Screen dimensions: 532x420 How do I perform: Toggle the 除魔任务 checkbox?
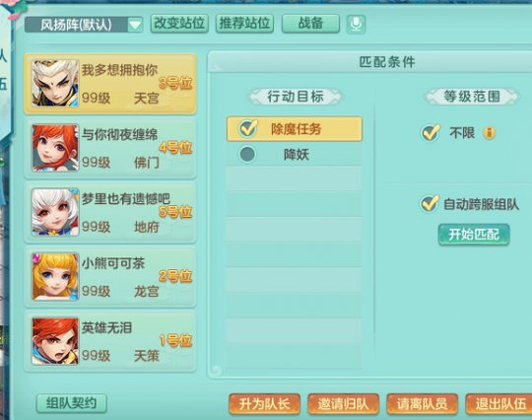point(248,128)
